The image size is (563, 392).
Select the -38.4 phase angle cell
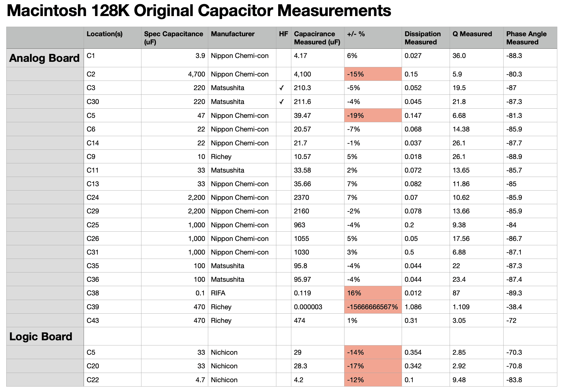[x=530, y=307]
